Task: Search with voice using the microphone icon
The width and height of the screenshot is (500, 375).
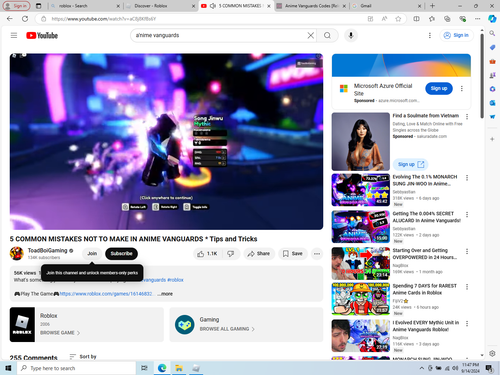Action: coord(351,35)
